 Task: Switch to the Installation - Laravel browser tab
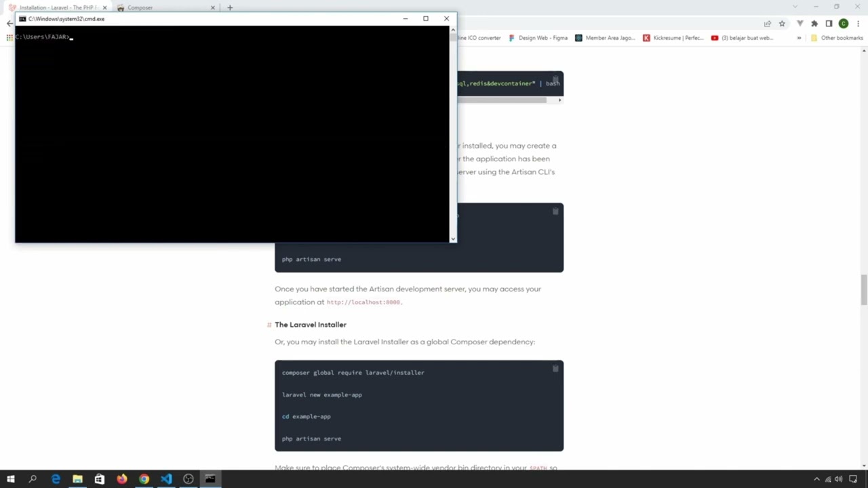pos(57,7)
